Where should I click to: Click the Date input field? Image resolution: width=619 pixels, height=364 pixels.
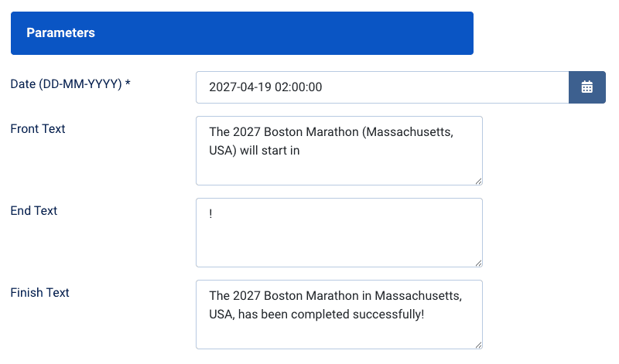pyautogui.click(x=382, y=87)
